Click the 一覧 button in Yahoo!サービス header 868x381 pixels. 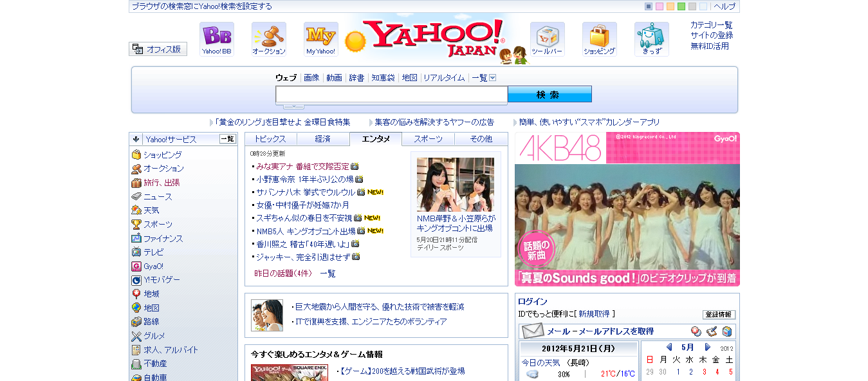(228, 139)
